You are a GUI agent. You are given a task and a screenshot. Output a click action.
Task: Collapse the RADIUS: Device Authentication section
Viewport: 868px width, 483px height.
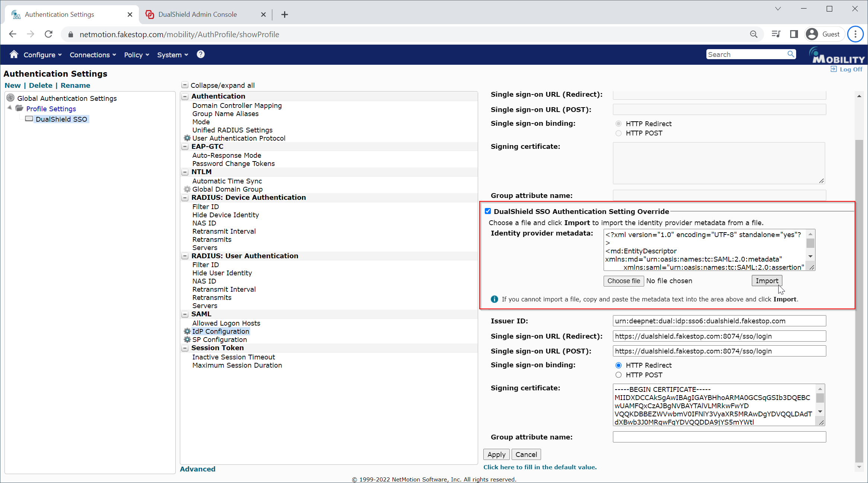click(x=185, y=198)
